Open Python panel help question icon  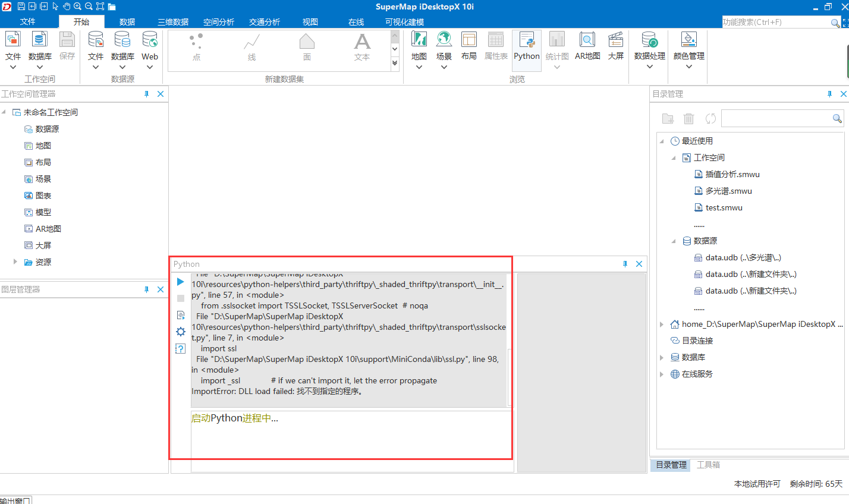point(181,348)
